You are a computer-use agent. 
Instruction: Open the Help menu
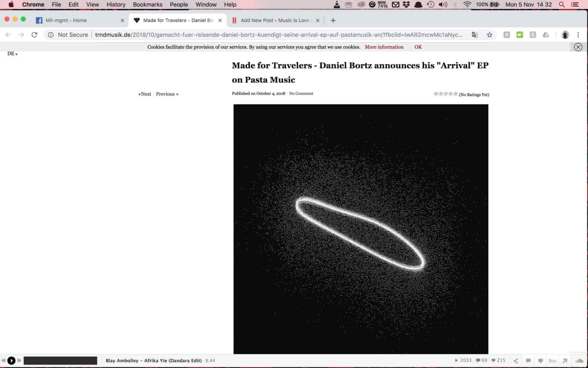pyautogui.click(x=230, y=4)
